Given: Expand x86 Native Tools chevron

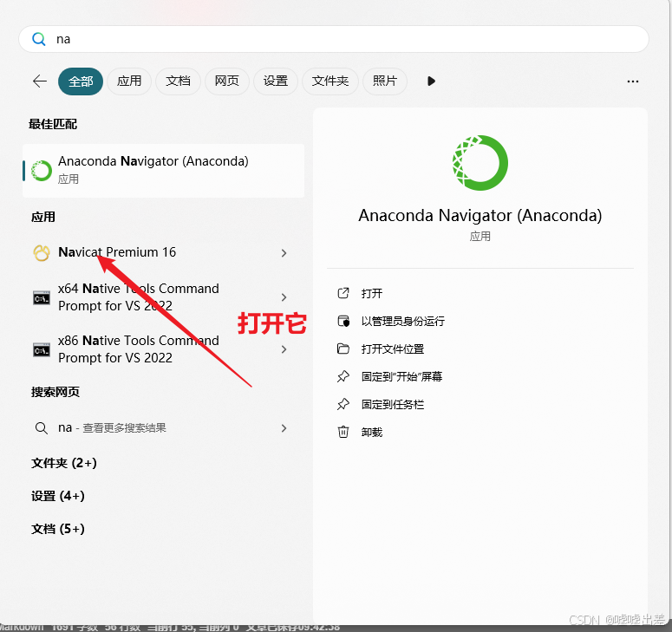Looking at the screenshot, I should [284, 349].
